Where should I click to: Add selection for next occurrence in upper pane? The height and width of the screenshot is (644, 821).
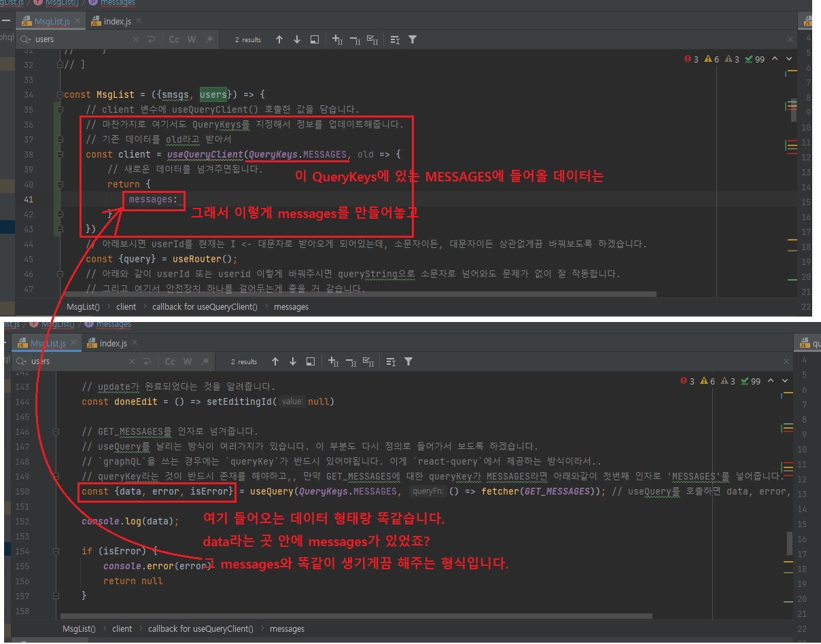point(337,40)
